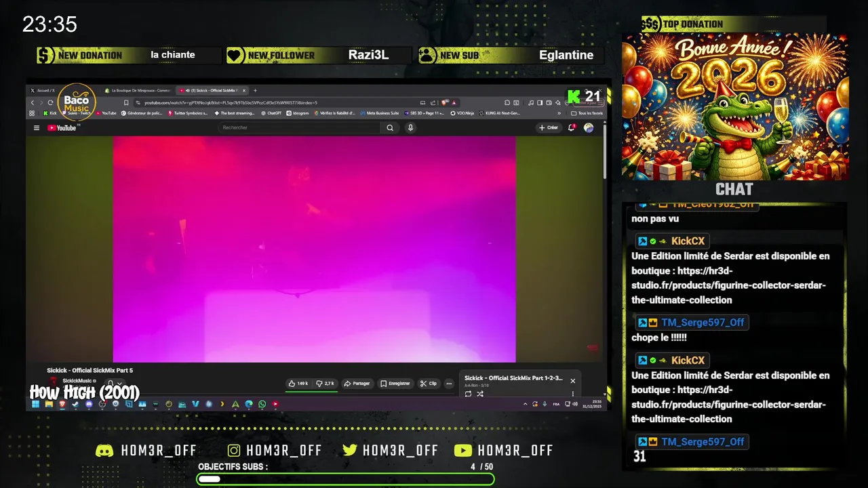Open the Créer dropdown on YouTube

click(x=549, y=127)
